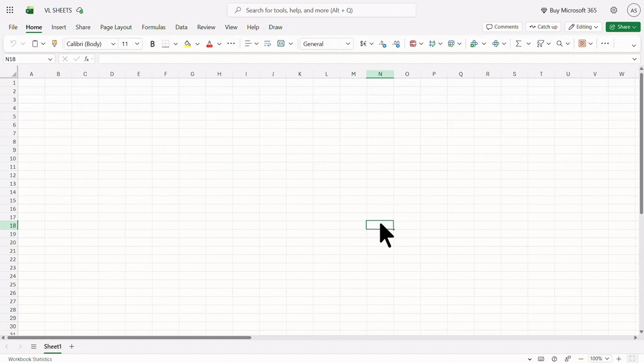644x363 pixels.
Task: Apply the yellow fill color
Action: [188, 44]
